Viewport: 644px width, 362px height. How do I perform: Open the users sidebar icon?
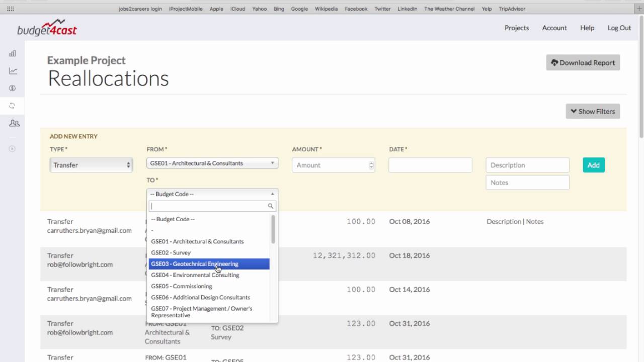click(14, 123)
